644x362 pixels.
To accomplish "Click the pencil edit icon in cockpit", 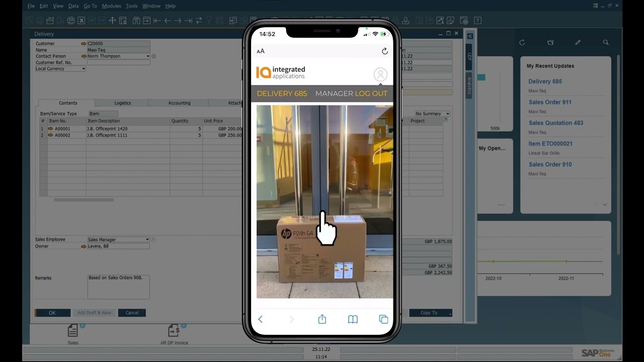I will click(x=578, y=43).
